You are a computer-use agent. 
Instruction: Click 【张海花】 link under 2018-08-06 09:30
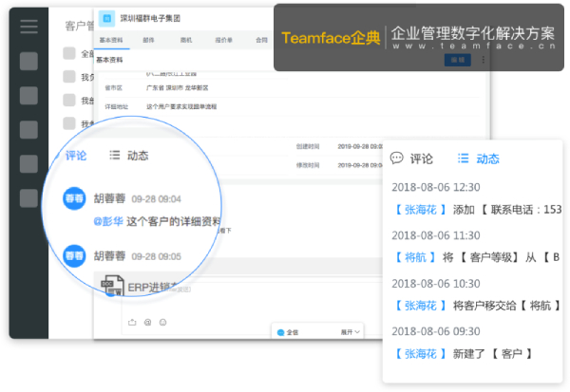pyautogui.click(x=421, y=353)
